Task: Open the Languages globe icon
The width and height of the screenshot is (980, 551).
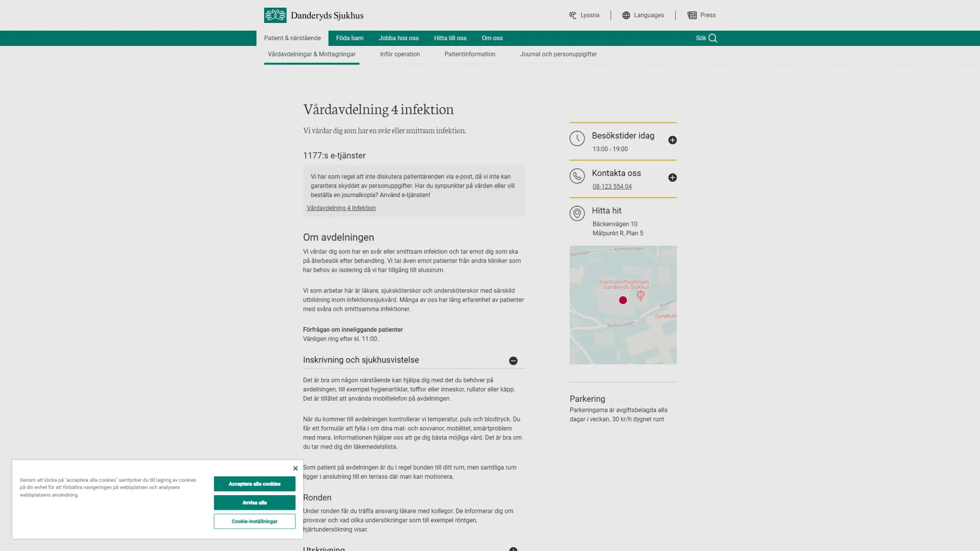Action: pyautogui.click(x=626, y=15)
